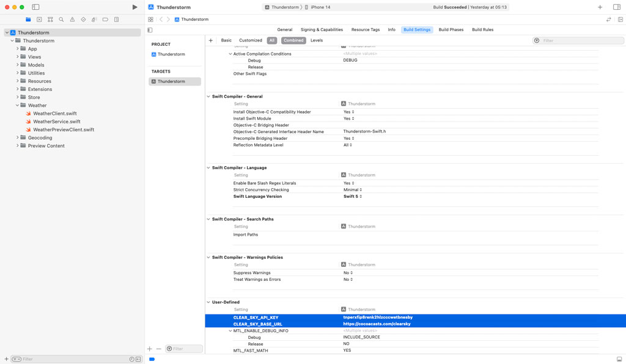Switch to the Build Phases tab
The width and height of the screenshot is (626, 364).
point(451,29)
